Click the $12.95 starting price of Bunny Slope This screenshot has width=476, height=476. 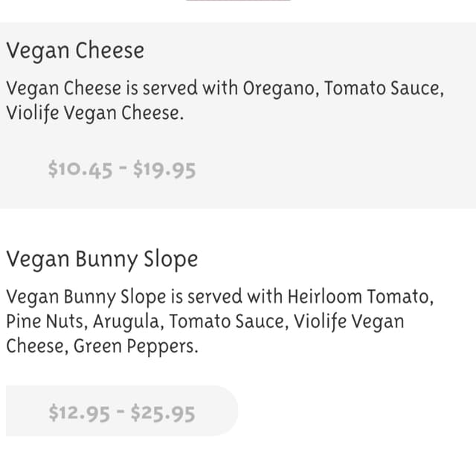pyautogui.click(x=80, y=414)
